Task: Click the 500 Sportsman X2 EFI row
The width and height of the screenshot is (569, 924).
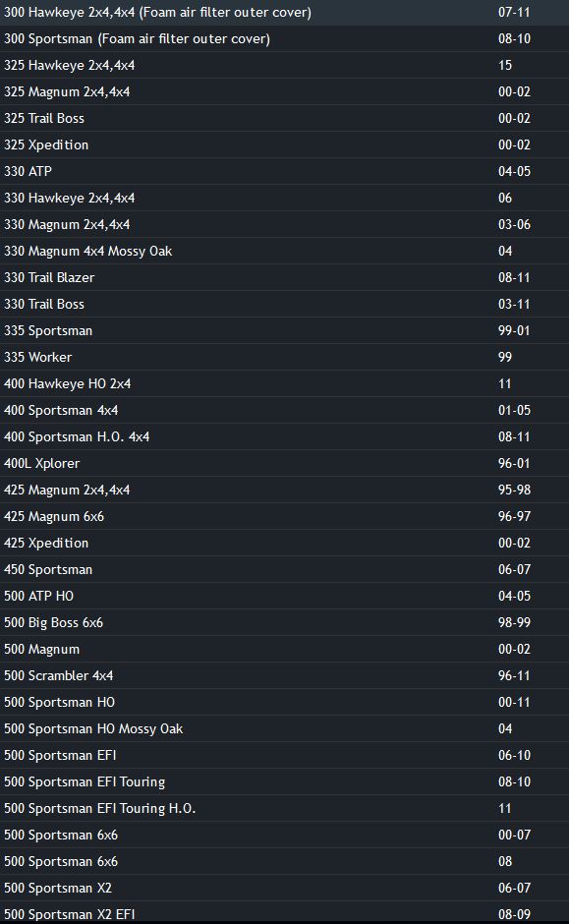Action: [285, 913]
